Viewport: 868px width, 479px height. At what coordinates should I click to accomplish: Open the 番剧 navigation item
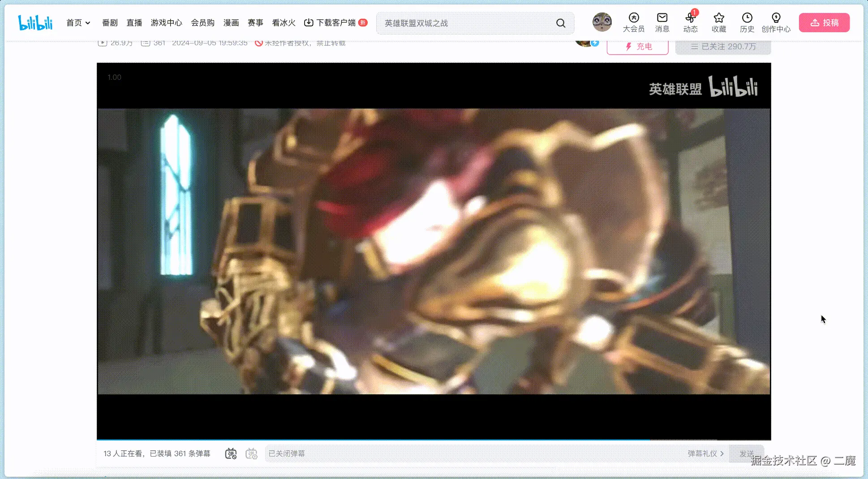click(x=110, y=23)
